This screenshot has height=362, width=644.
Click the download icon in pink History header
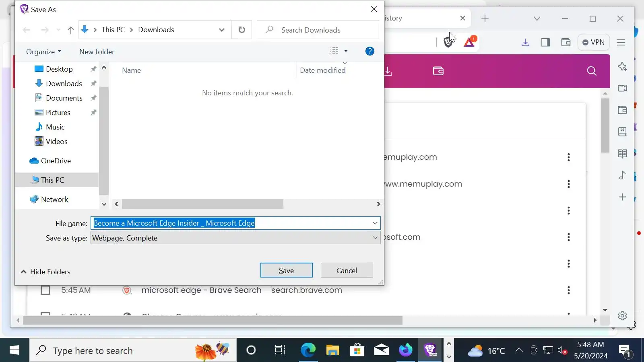tap(388, 71)
